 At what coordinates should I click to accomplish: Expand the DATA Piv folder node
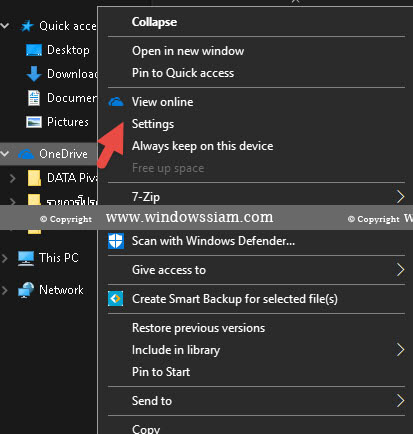pos(13,178)
